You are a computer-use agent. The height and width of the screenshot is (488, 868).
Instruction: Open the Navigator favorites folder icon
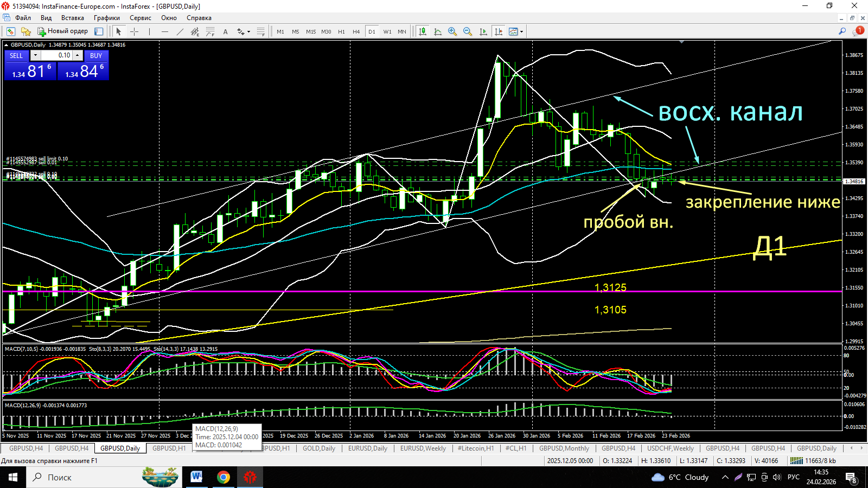pyautogui.click(x=25, y=31)
